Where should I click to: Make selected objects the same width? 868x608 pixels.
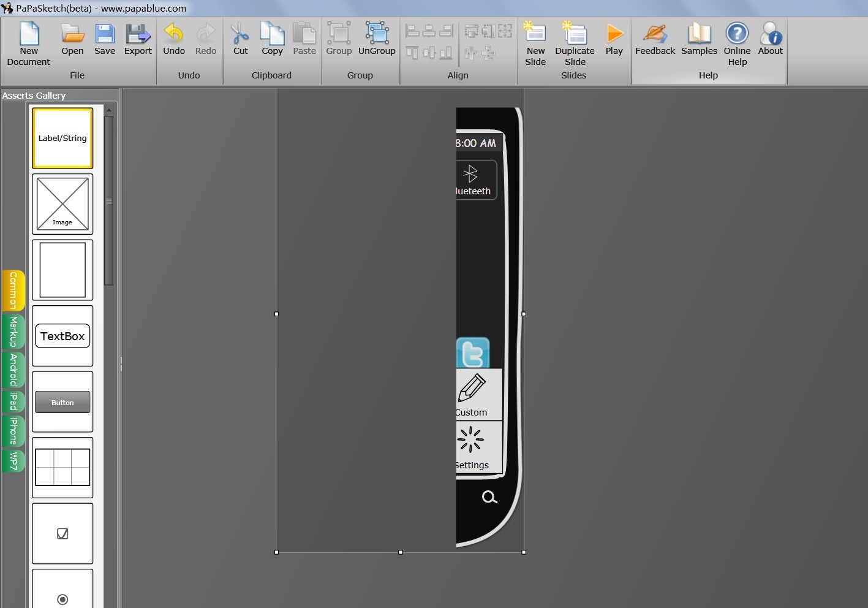(472, 31)
